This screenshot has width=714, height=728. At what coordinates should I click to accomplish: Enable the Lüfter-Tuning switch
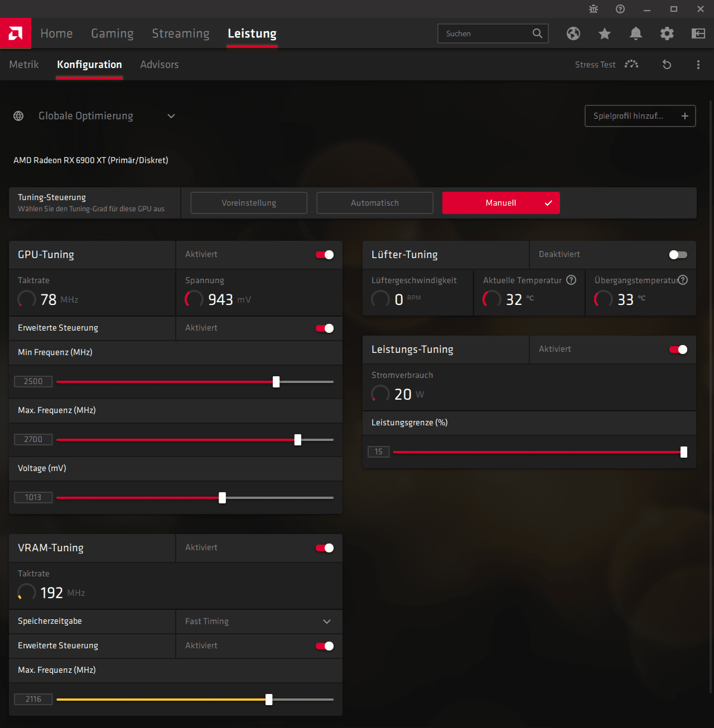[678, 255]
